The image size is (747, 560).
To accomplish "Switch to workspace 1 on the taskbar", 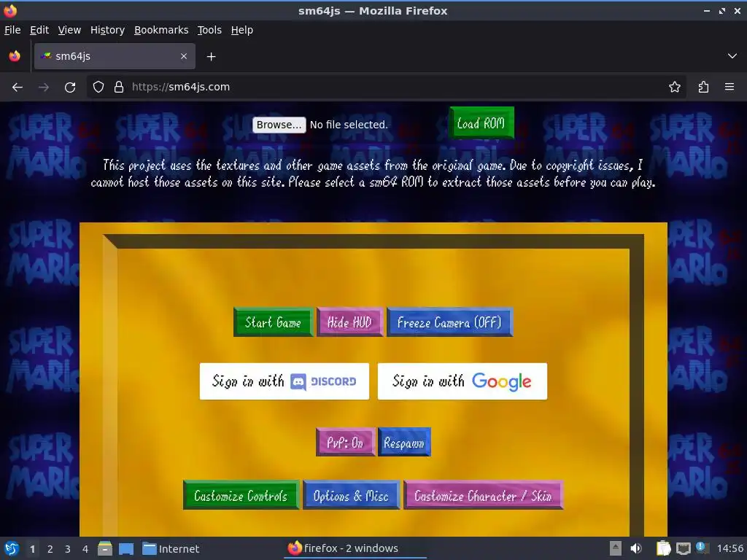I will (32, 549).
